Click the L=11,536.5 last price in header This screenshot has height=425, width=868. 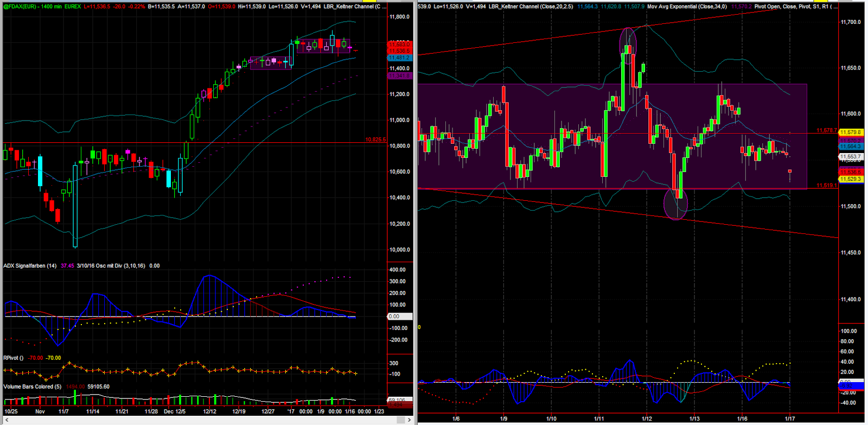point(96,7)
